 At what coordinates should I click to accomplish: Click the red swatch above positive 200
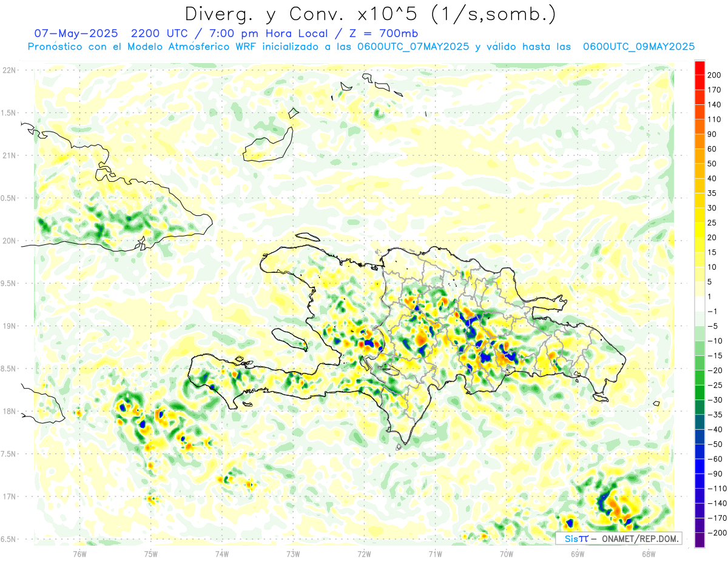click(x=699, y=68)
